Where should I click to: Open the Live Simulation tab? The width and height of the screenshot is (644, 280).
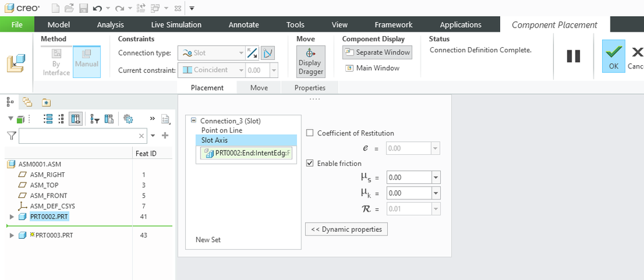176,25
